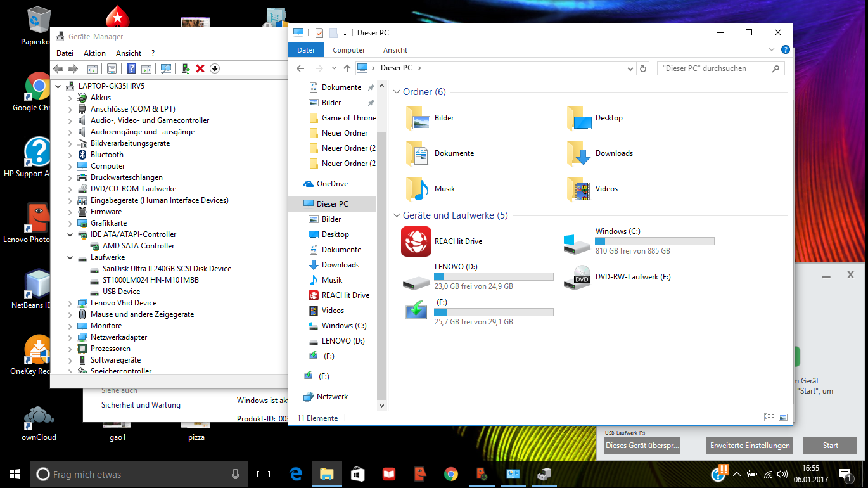Click the red X uninstall device icon
Screen dimensions: 868x488
pyautogui.click(x=200, y=68)
